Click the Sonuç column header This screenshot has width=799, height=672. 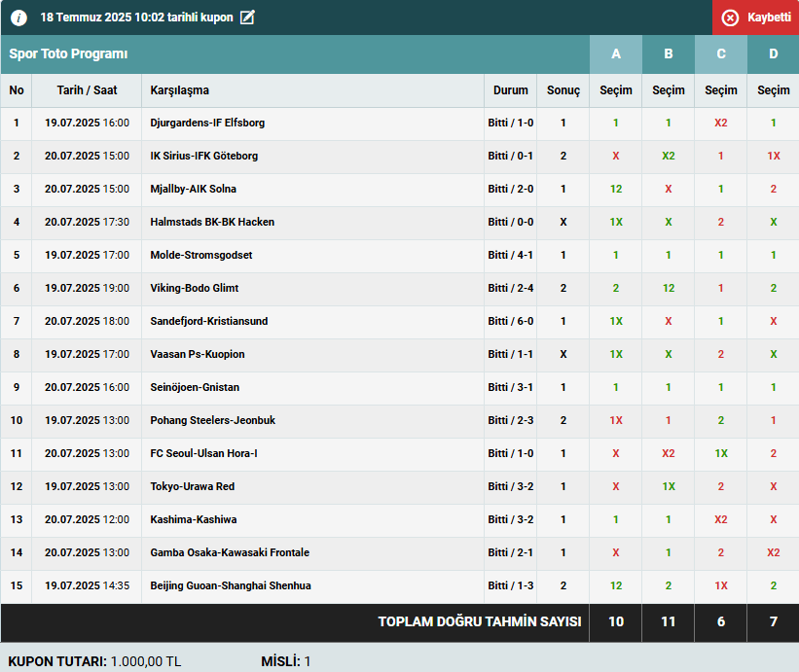pyautogui.click(x=563, y=90)
